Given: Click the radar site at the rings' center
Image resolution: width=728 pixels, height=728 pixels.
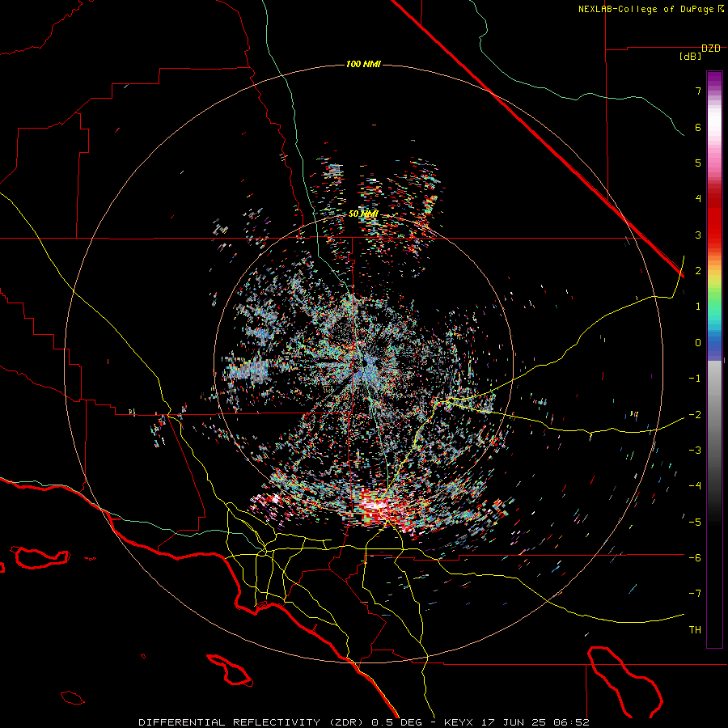Looking at the screenshot, I should (x=364, y=364).
